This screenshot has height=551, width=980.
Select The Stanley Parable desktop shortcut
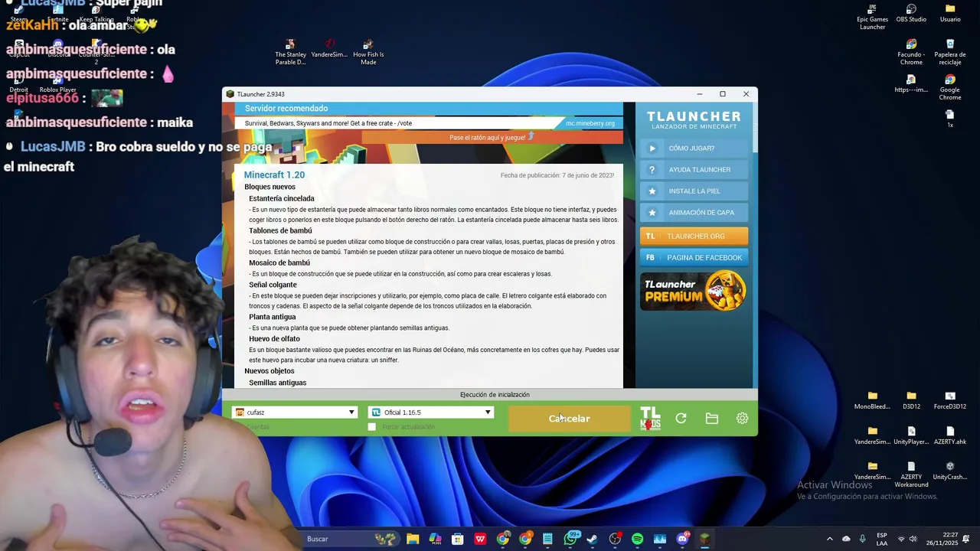[290, 53]
